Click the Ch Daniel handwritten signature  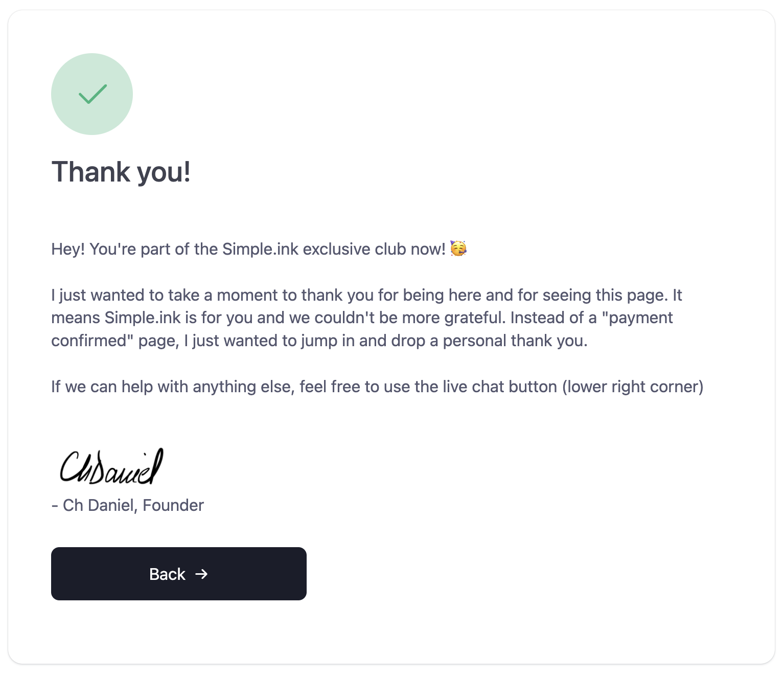click(111, 466)
